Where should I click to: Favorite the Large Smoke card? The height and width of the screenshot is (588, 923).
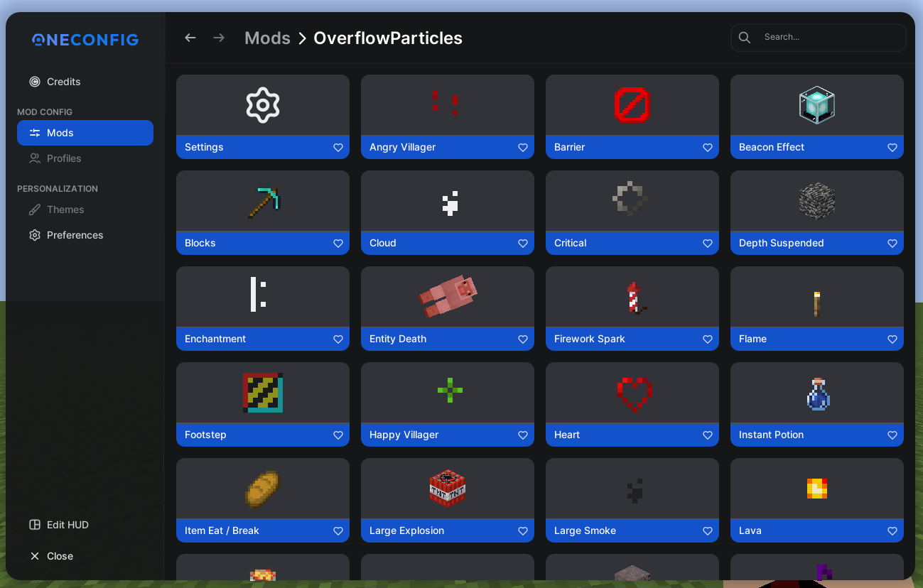click(x=708, y=531)
